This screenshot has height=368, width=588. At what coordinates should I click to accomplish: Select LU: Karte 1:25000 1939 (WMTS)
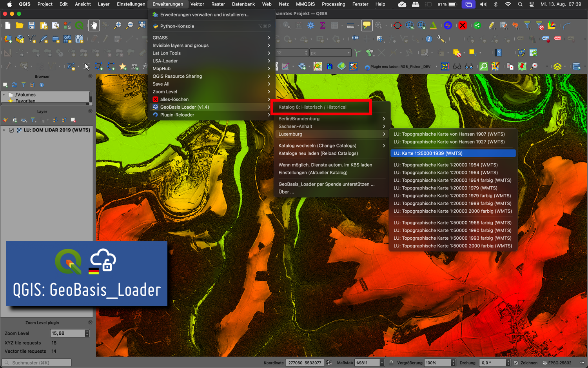click(x=453, y=153)
